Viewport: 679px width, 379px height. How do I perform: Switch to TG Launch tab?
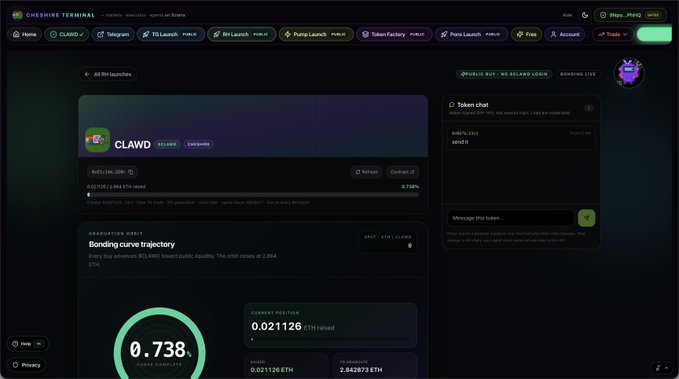pyautogui.click(x=171, y=34)
